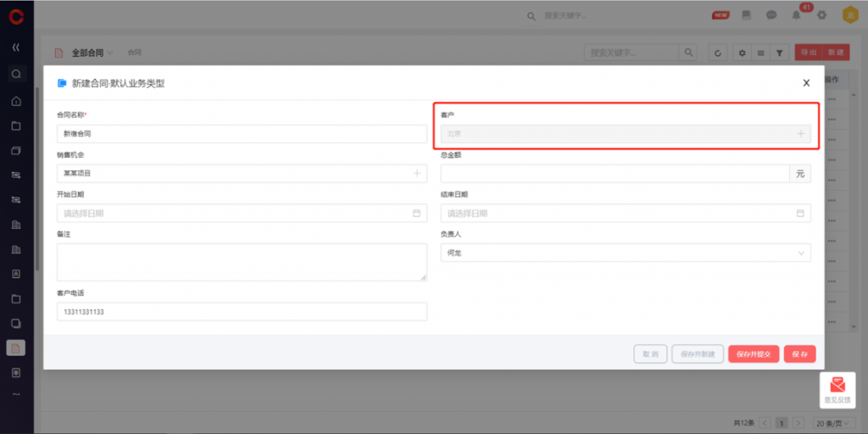Collapse the left sidebar with double-chevron icon

pyautogui.click(x=16, y=47)
